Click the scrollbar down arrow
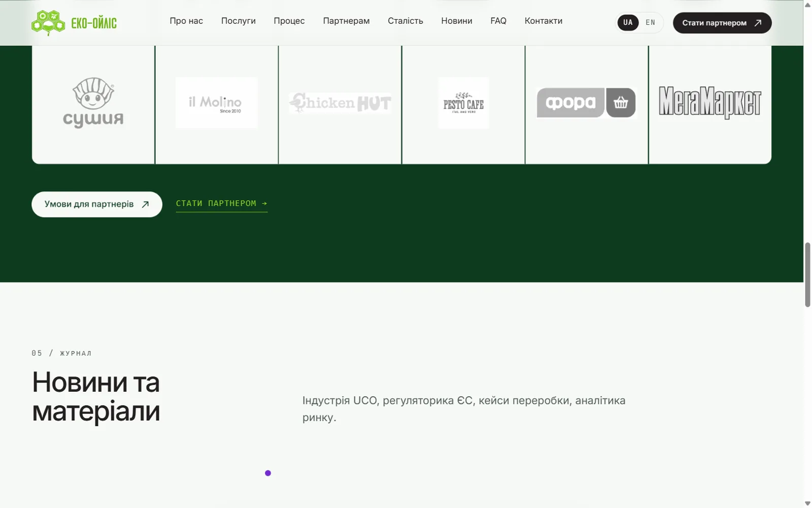 [x=807, y=503]
